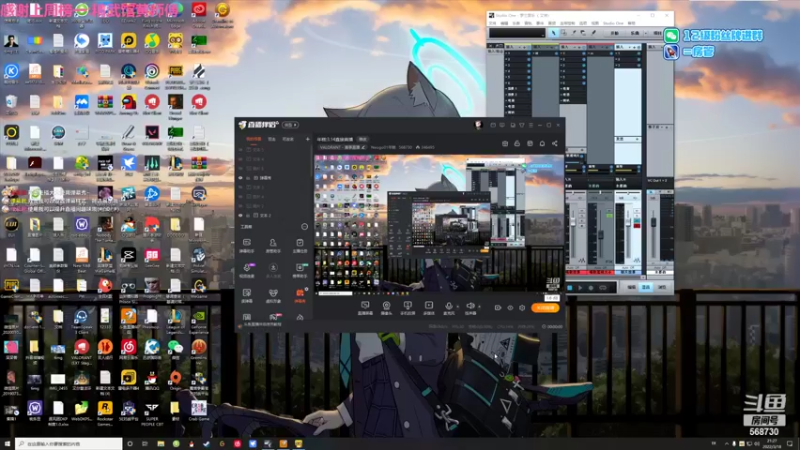Select the Eraser tool in Studio One
The image size is (800, 450).
pos(584,33)
